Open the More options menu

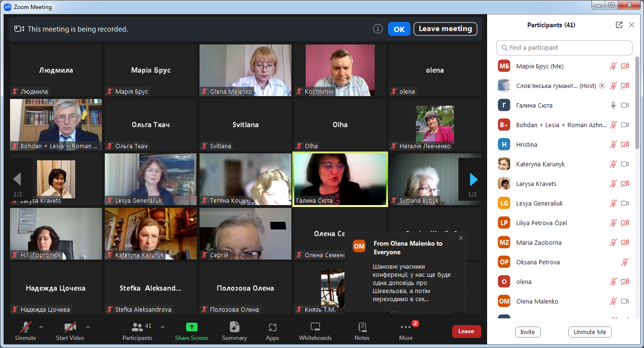tap(405, 331)
